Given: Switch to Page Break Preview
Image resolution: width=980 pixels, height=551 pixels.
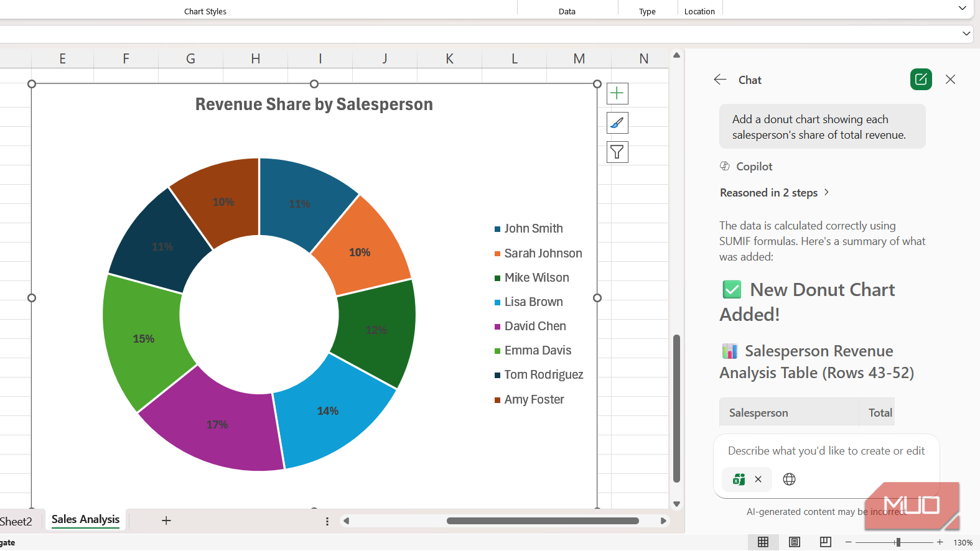Looking at the screenshot, I should coord(826,542).
